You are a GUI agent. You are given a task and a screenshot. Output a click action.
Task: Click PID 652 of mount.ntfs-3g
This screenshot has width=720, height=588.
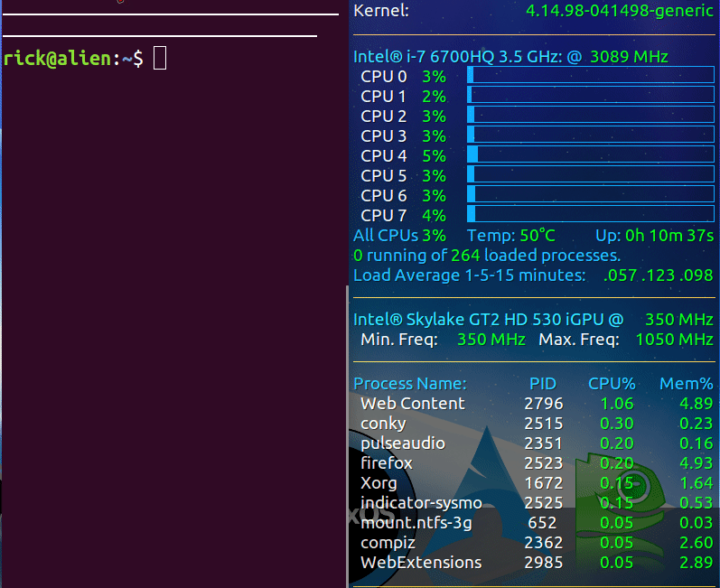[x=542, y=523]
